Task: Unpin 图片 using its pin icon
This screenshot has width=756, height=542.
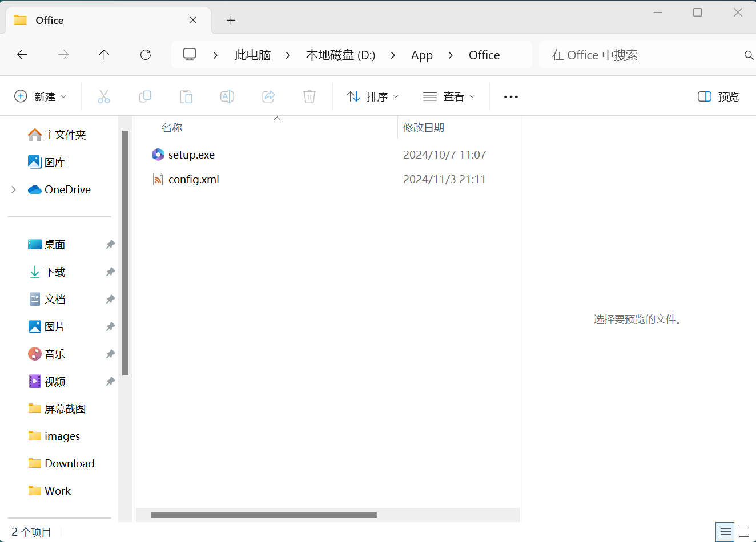Action: (x=110, y=326)
